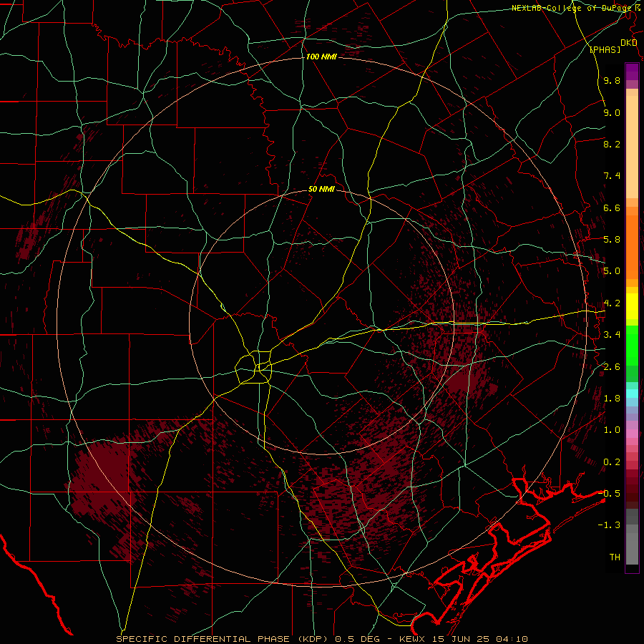
Task: Click the 7.4 color scale value
Action: pyautogui.click(x=612, y=176)
